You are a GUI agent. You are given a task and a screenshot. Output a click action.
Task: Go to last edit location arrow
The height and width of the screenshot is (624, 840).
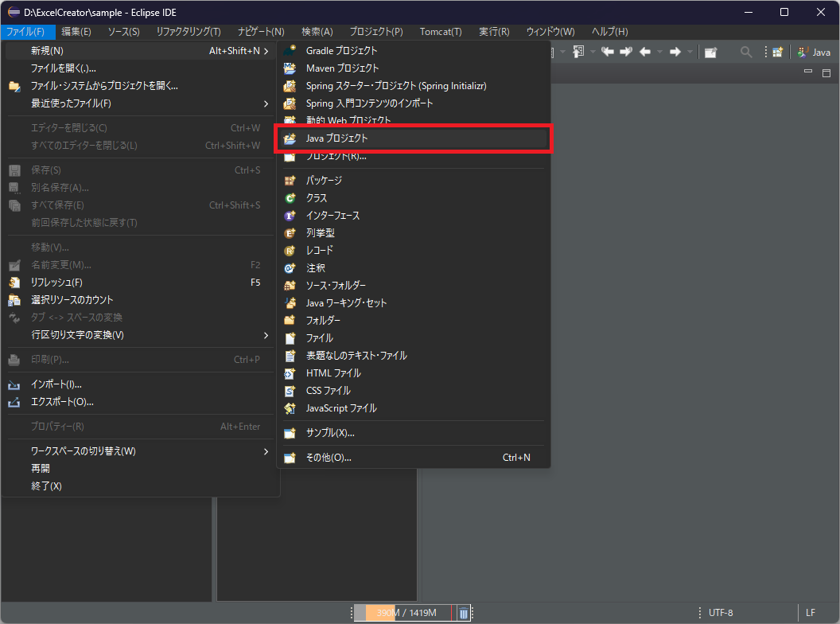[x=608, y=52]
